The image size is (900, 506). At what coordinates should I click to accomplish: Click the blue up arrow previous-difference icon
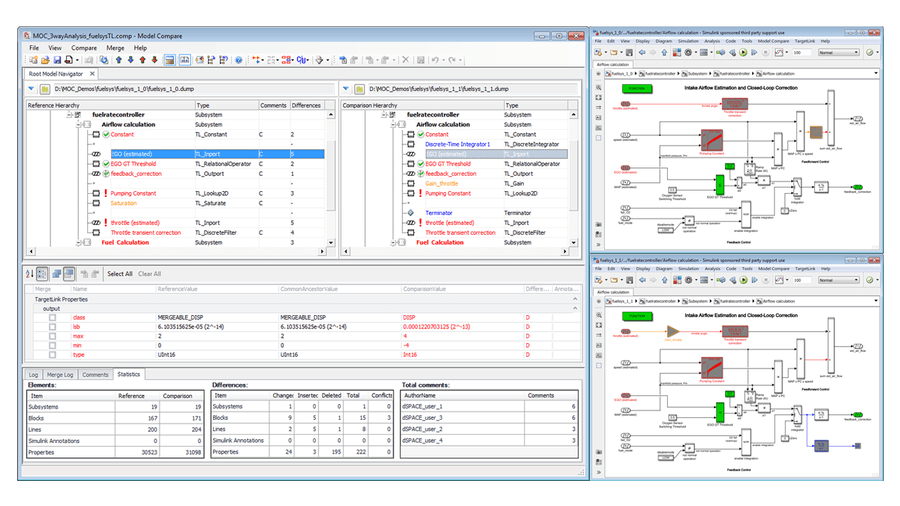pos(119,60)
